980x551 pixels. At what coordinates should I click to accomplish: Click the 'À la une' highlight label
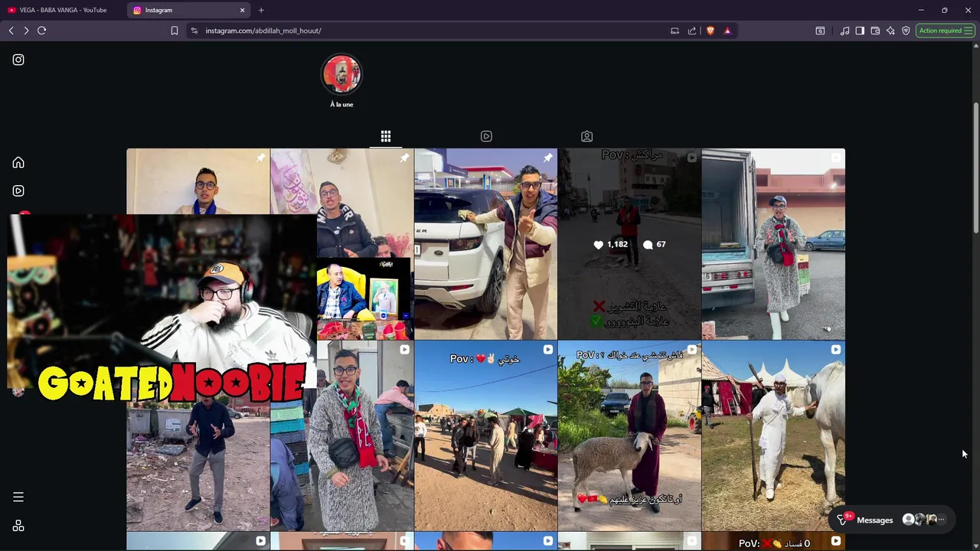[341, 104]
